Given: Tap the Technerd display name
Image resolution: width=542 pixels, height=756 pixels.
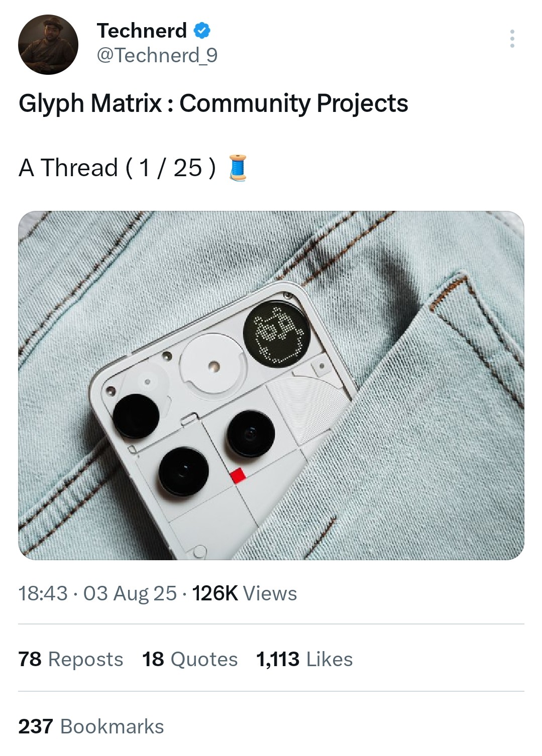Looking at the screenshot, I should click(x=142, y=31).
